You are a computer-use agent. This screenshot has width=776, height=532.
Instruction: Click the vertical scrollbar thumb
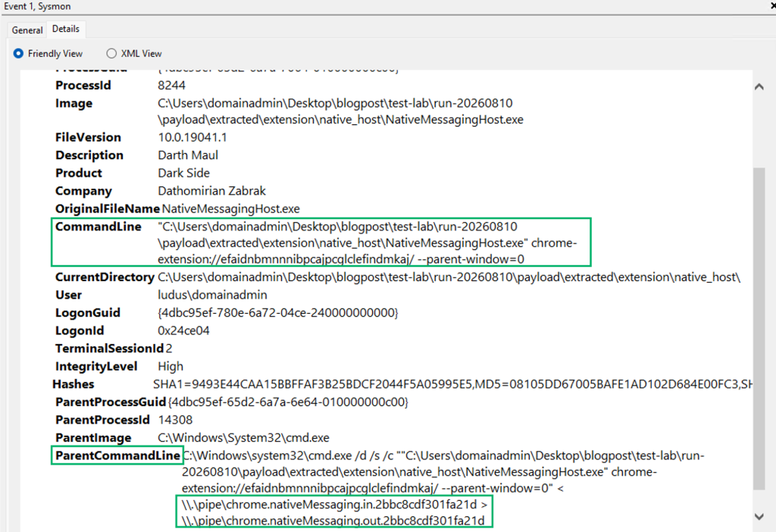(759, 329)
